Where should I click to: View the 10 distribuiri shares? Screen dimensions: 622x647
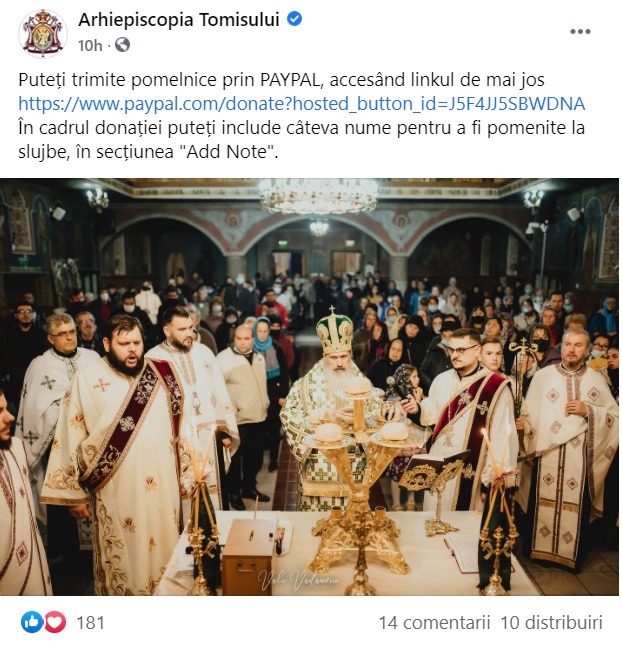(x=551, y=622)
